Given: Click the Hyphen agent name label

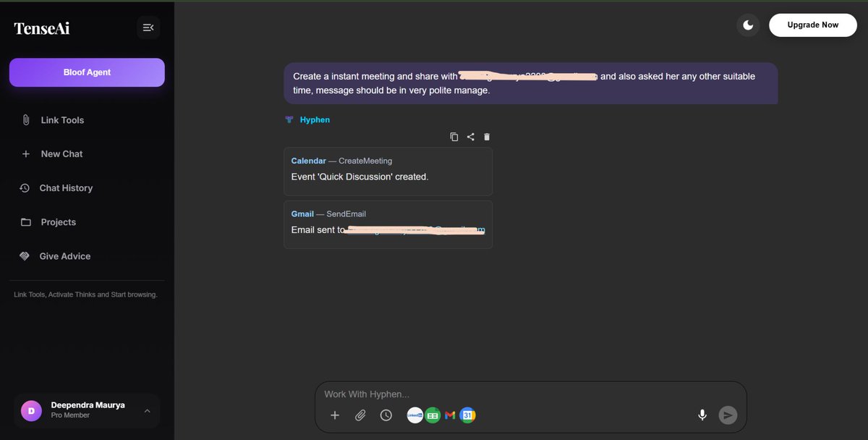Looking at the screenshot, I should 315,120.
